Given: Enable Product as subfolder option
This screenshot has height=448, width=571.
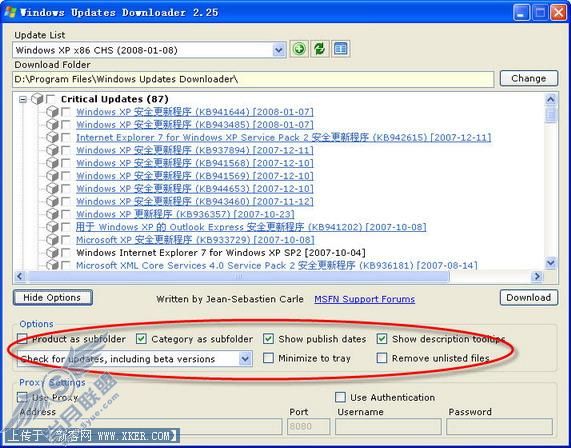Looking at the screenshot, I should (x=22, y=339).
